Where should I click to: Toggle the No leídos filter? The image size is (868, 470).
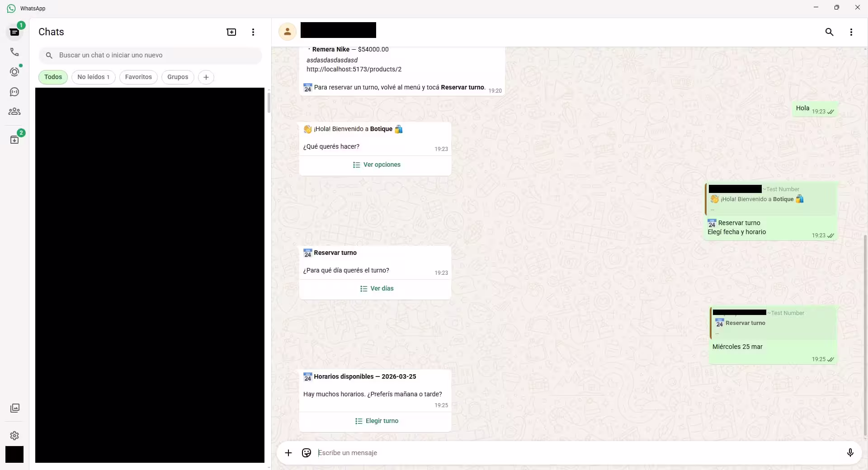(x=93, y=77)
